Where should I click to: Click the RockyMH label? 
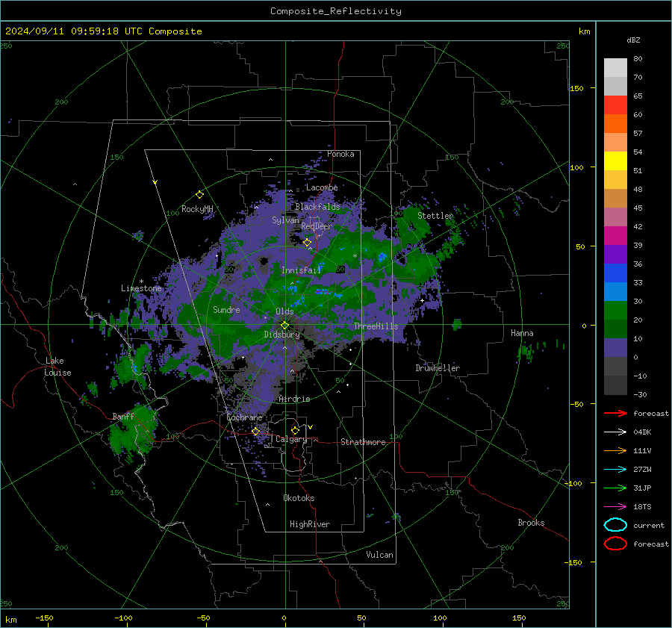197,209
